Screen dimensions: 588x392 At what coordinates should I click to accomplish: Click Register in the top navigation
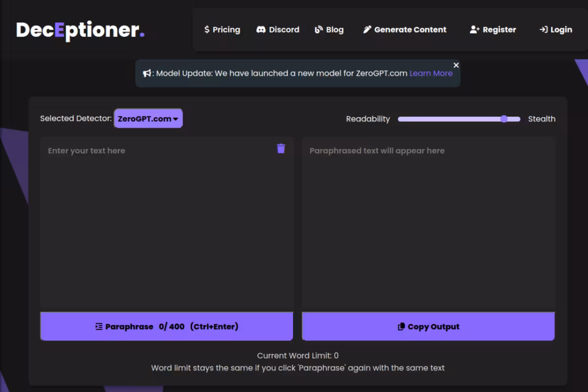tap(492, 29)
